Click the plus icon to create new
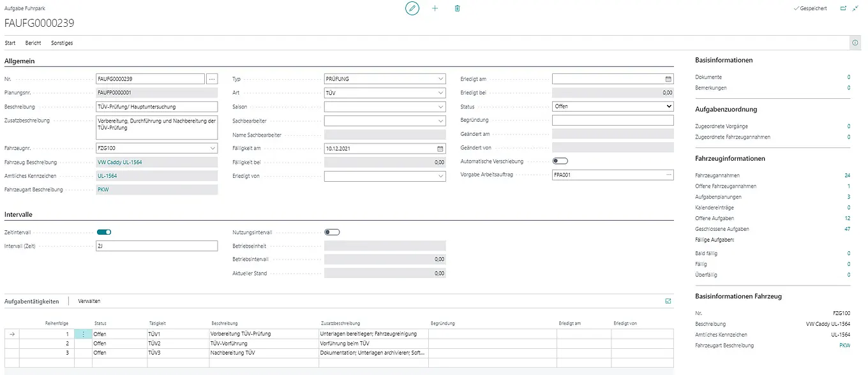The image size is (868, 375). (x=435, y=8)
